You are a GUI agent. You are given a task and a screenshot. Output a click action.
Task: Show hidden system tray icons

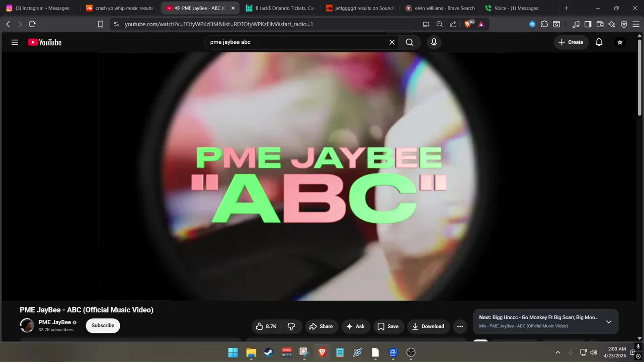557,352
